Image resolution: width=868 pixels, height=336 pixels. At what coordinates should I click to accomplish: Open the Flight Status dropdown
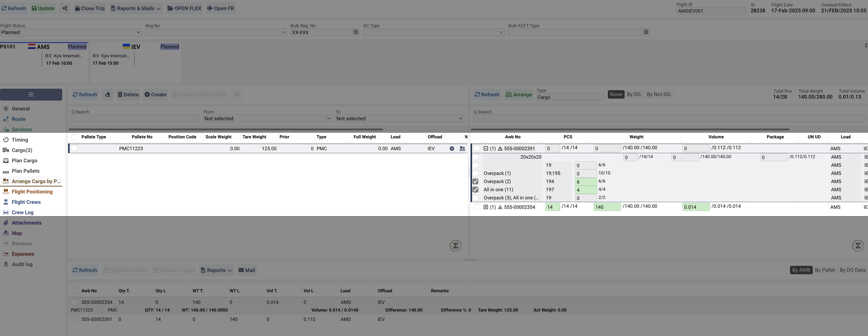tap(71, 32)
